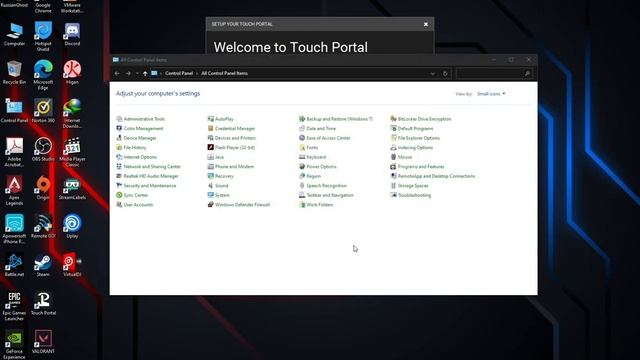Open Devices and Printers

tap(231, 138)
